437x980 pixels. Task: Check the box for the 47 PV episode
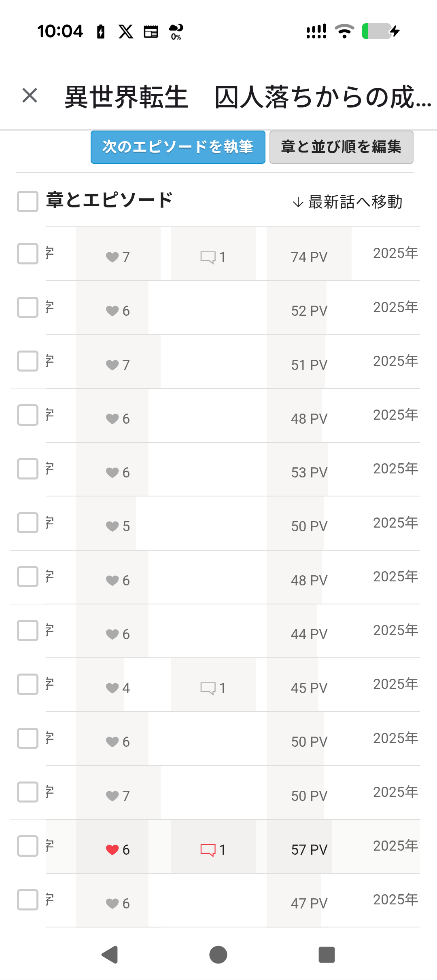[28, 900]
